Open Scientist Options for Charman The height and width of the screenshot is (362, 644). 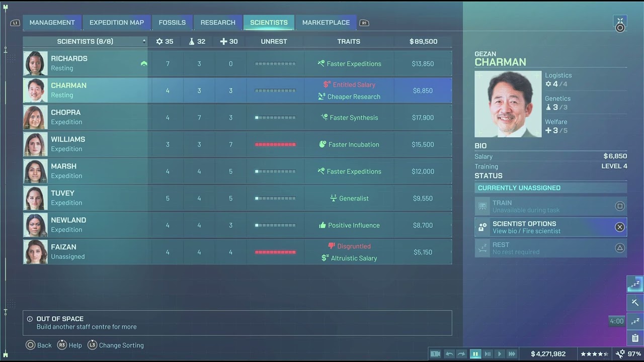click(x=551, y=227)
